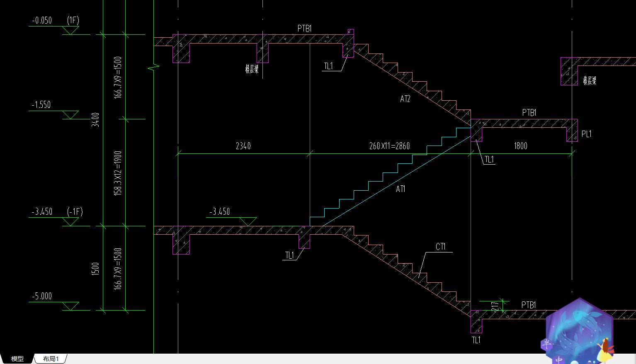Select the CT1 stair label
This screenshot has width=636, height=364.
click(x=440, y=247)
